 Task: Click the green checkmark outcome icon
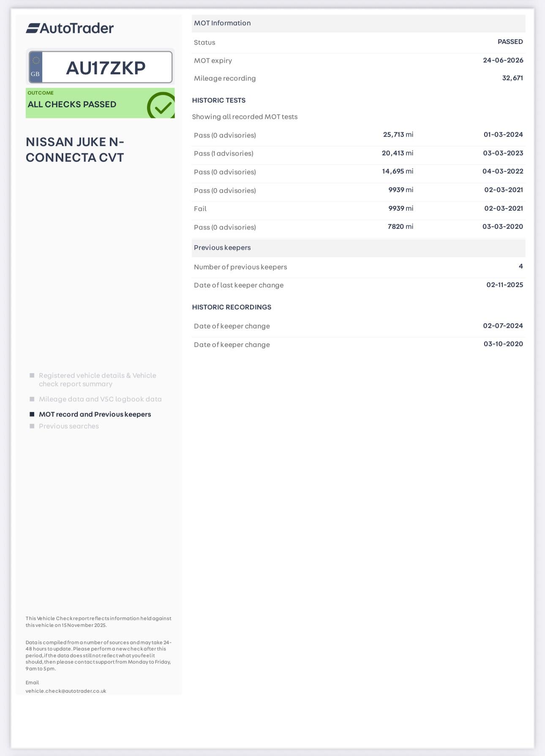[x=161, y=106]
